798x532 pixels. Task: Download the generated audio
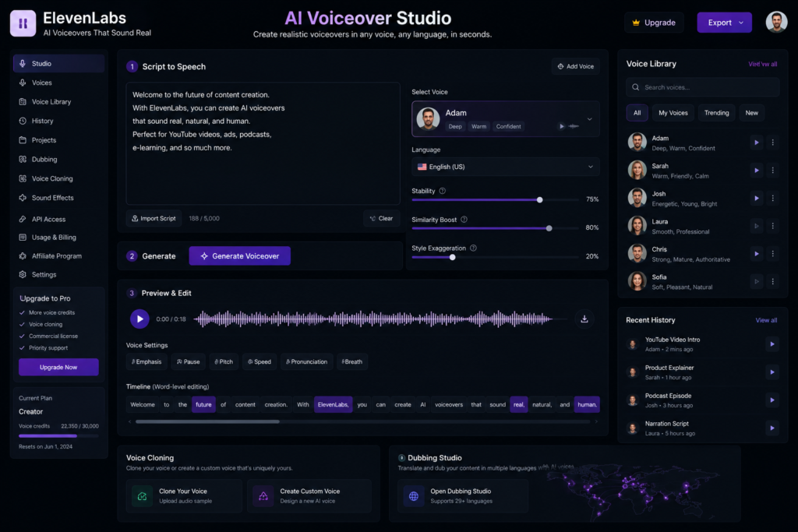tap(584, 319)
